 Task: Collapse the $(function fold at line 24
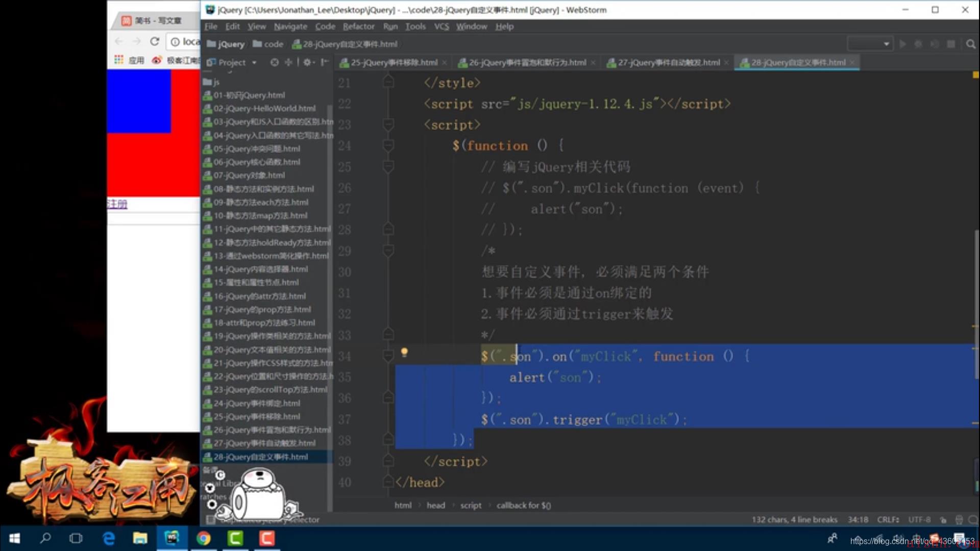(388, 145)
